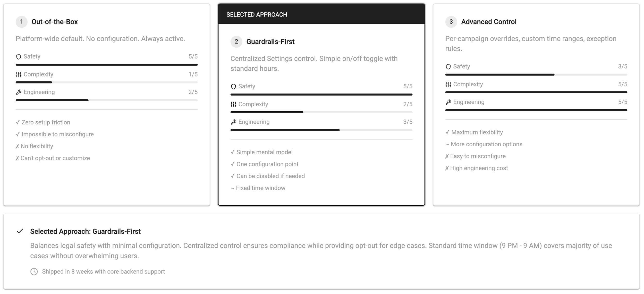Click the wrench icon beside Out-of-the-Box Engineering

(x=19, y=92)
